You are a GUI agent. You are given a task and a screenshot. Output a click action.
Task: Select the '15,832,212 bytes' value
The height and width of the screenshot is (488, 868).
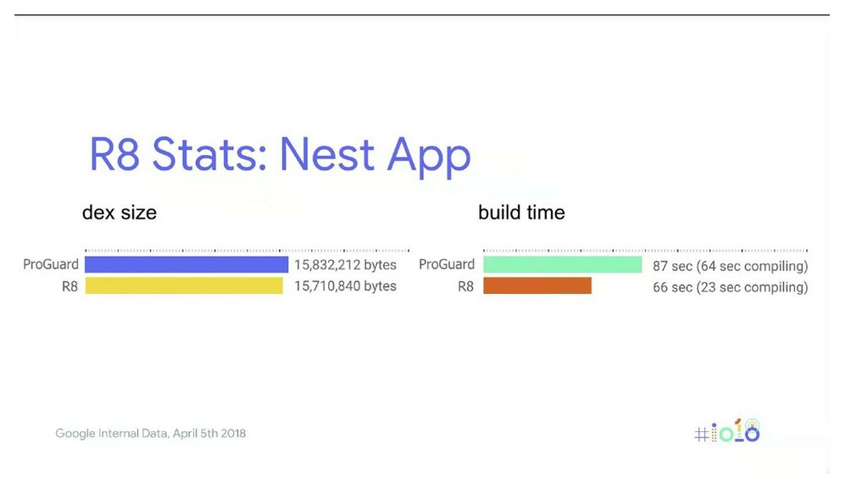[346, 265]
